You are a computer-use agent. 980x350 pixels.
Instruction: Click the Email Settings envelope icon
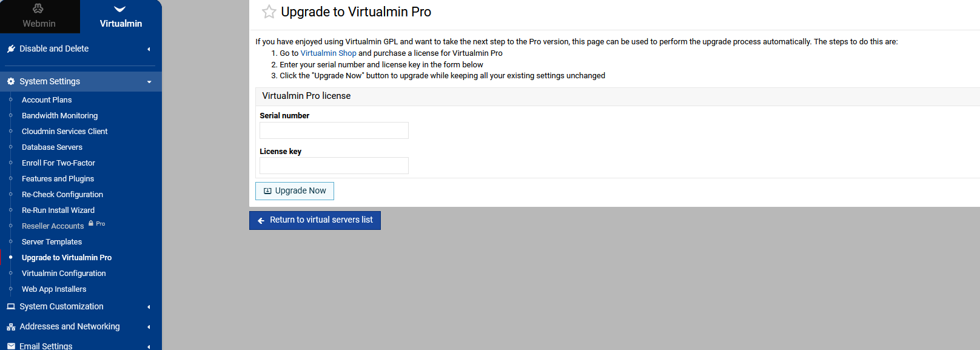(x=11, y=346)
